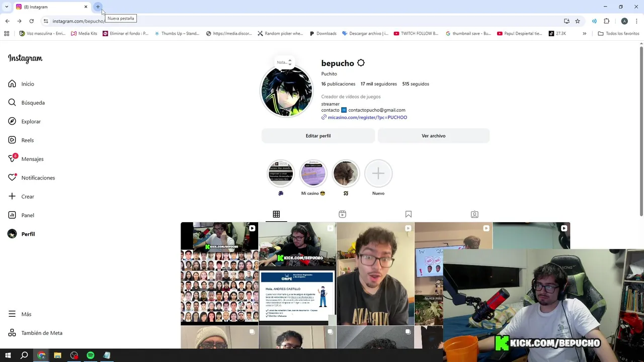Switch to the tagged photos tab
This screenshot has width=644, height=362.
point(474,214)
